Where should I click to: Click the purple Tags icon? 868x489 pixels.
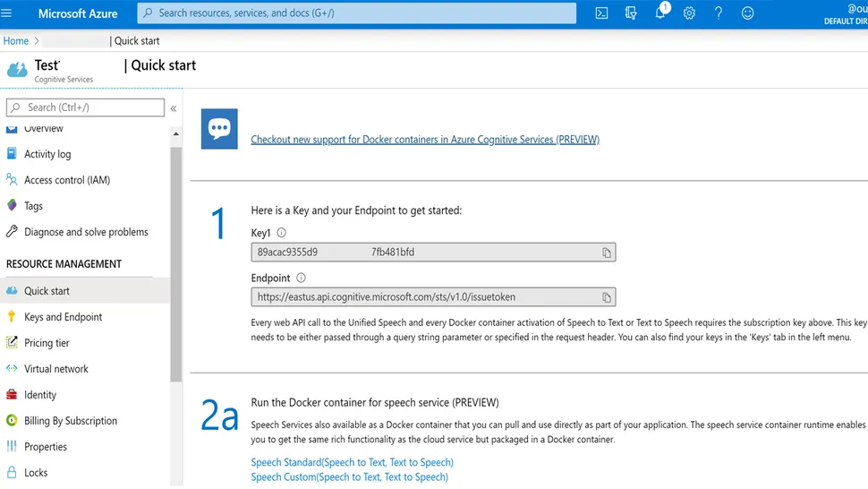(x=12, y=205)
